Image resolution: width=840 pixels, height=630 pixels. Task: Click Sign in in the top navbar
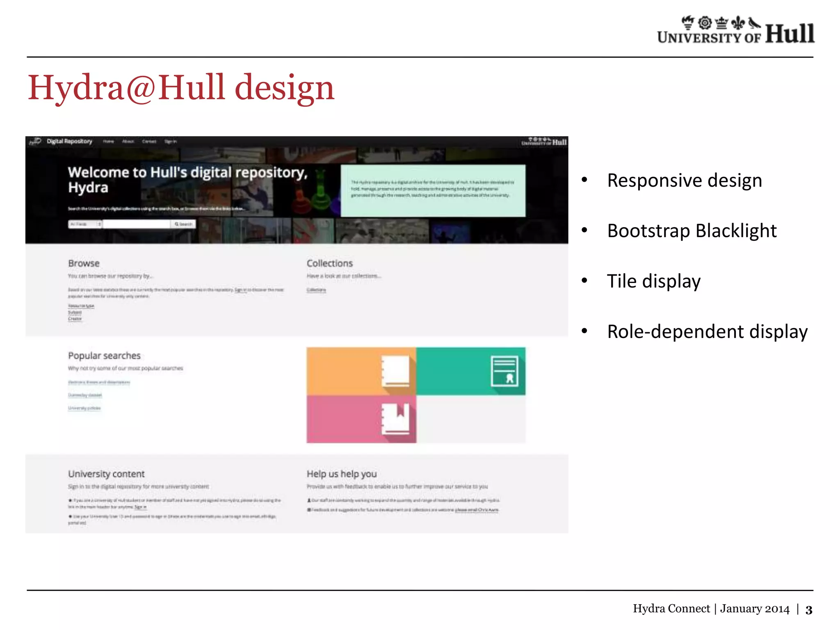pyautogui.click(x=171, y=142)
